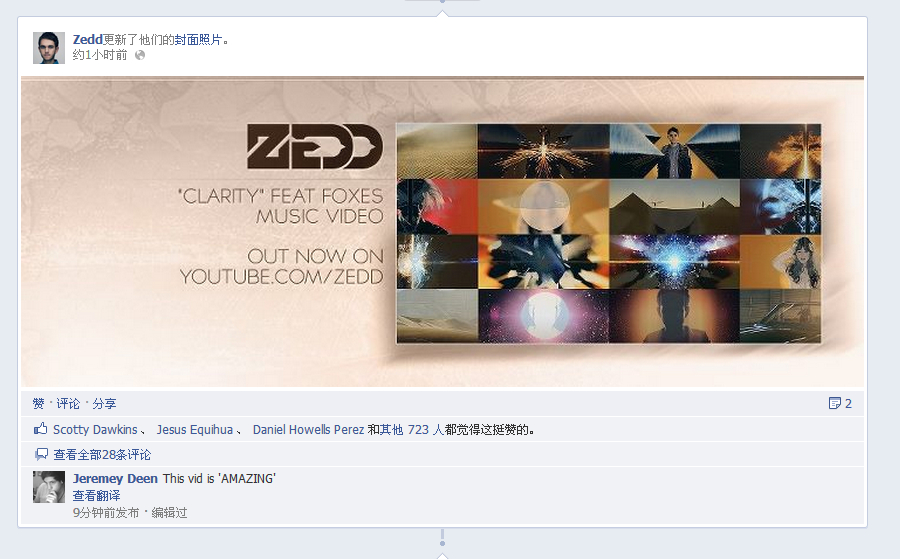Open Scotty Dawkins' profile link

click(x=95, y=429)
